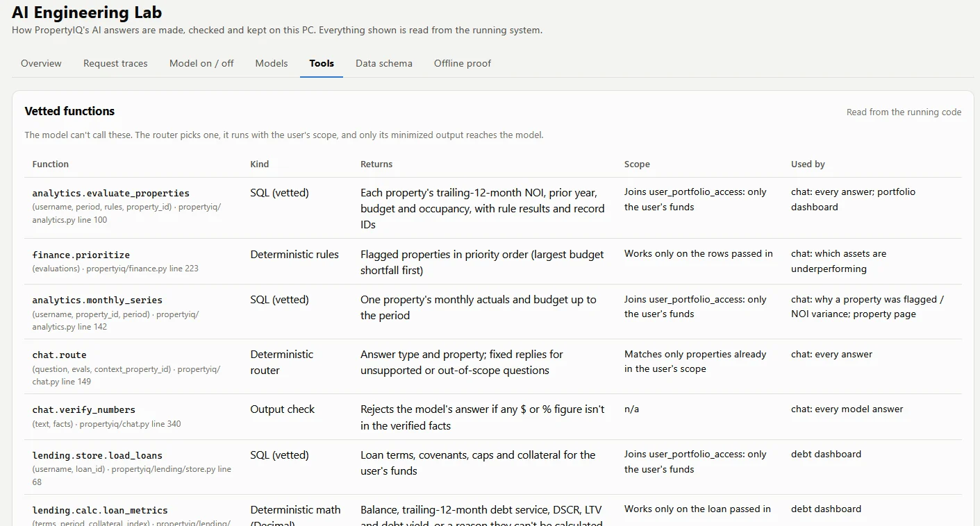Open the Data schema tab
This screenshot has width=980, height=526.
(384, 63)
